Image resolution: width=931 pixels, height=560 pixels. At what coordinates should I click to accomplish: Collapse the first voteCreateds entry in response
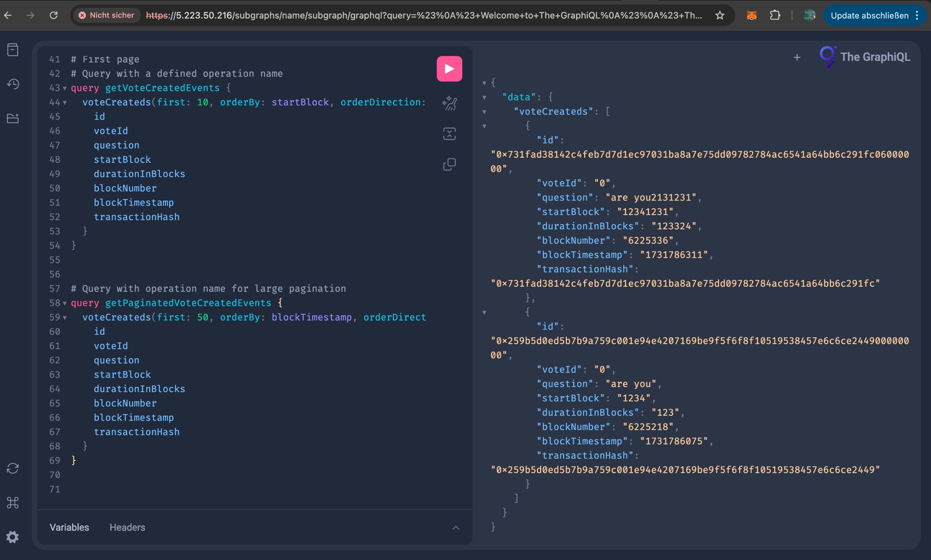coord(484,126)
